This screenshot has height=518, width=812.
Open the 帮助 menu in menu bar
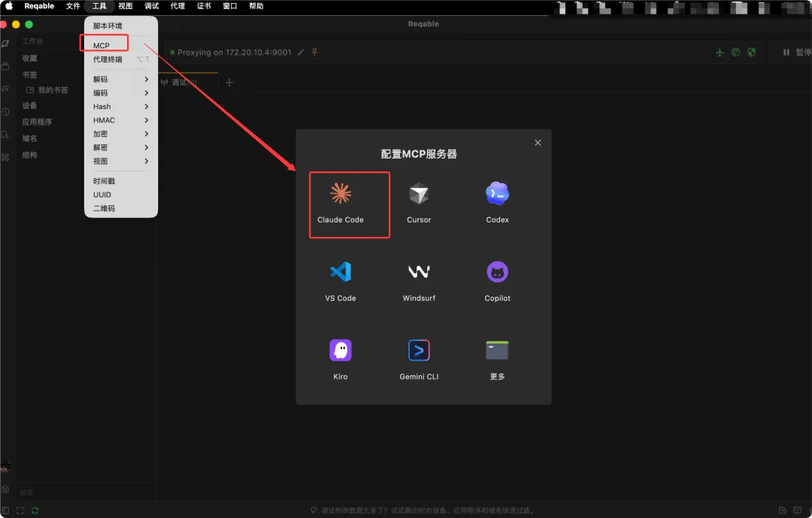pos(256,6)
